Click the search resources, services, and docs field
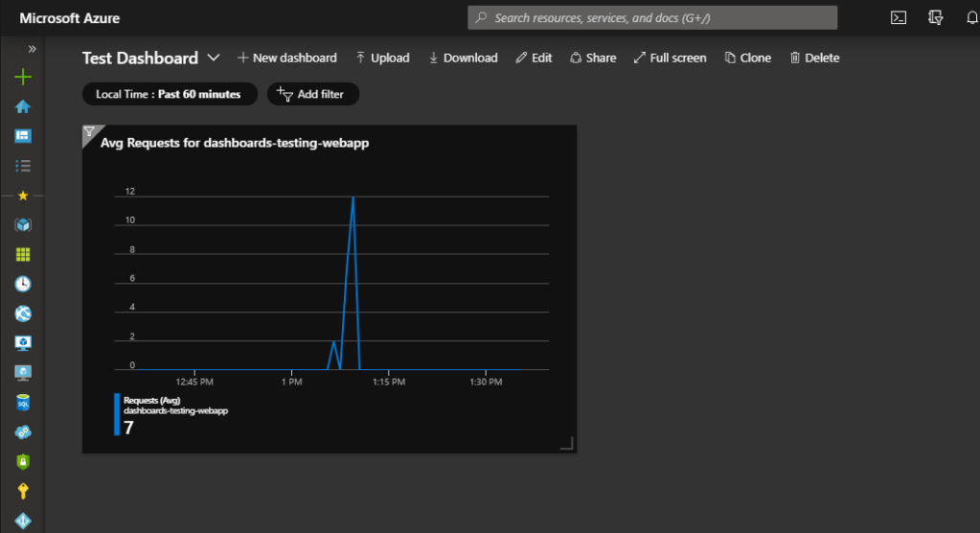The width and height of the screenshot is (980, 533). (x=651, y=18)
